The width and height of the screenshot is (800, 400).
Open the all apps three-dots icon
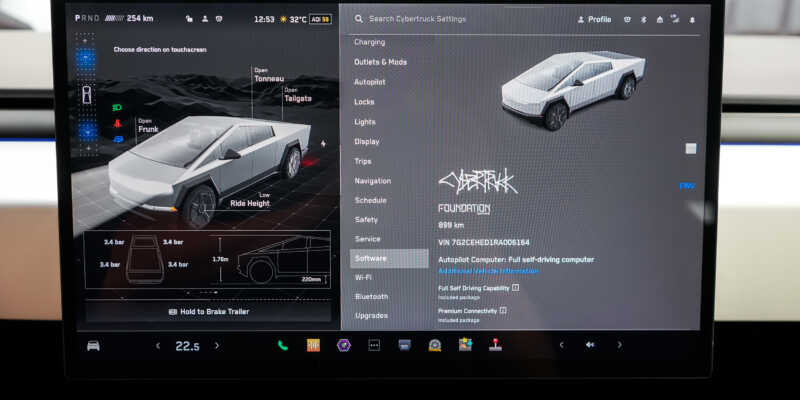pos(374,345)
